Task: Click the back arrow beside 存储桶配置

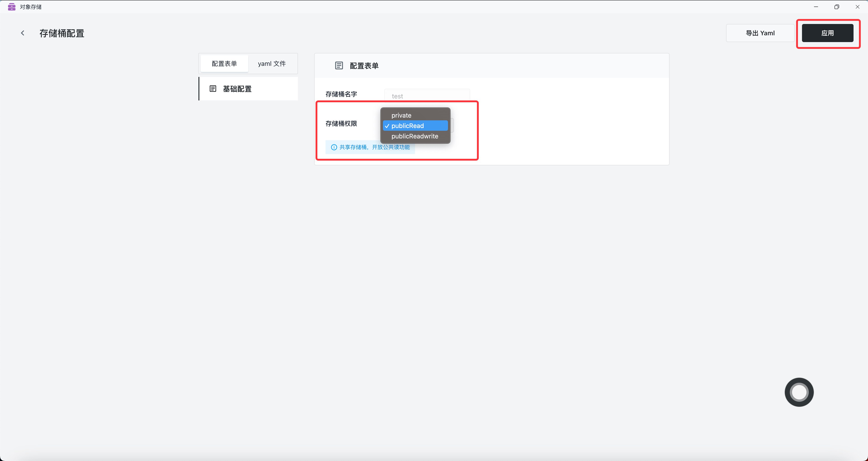Action: tap(23, 33)
